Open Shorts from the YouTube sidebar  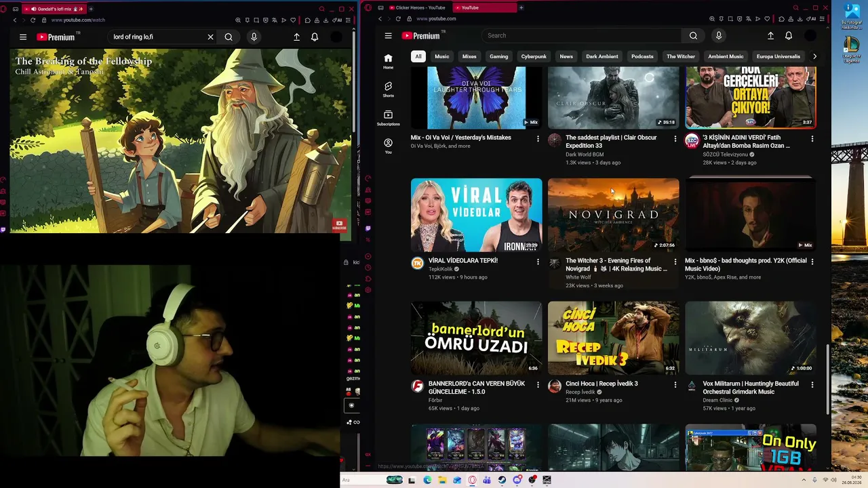(x=388, y=89)
